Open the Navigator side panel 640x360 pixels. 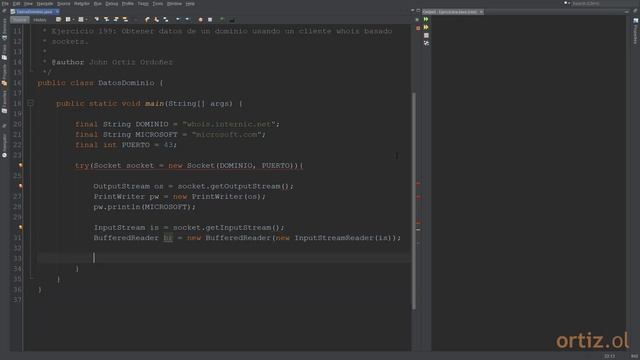(x=4, y=146)
